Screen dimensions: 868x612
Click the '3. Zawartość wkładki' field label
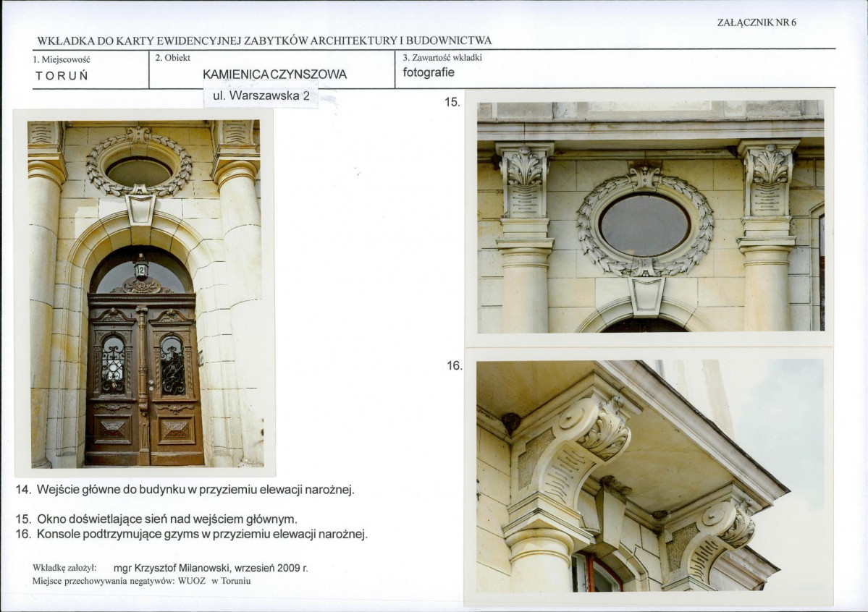click(442, 57)
